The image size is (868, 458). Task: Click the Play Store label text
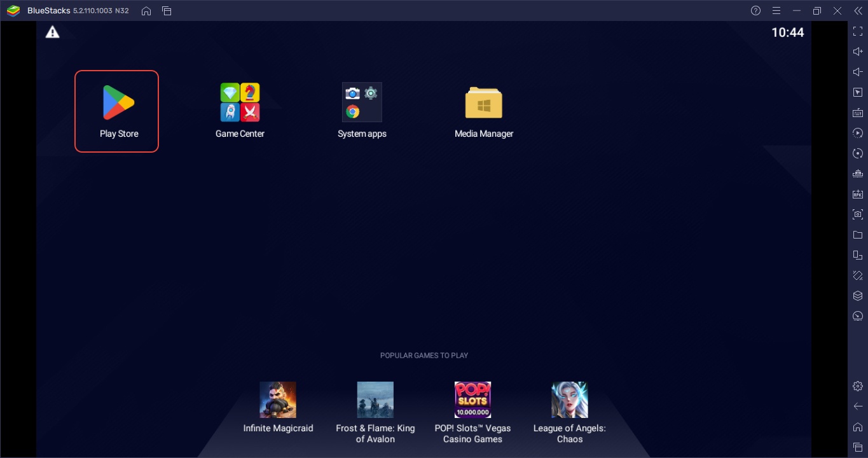(119, 134)
